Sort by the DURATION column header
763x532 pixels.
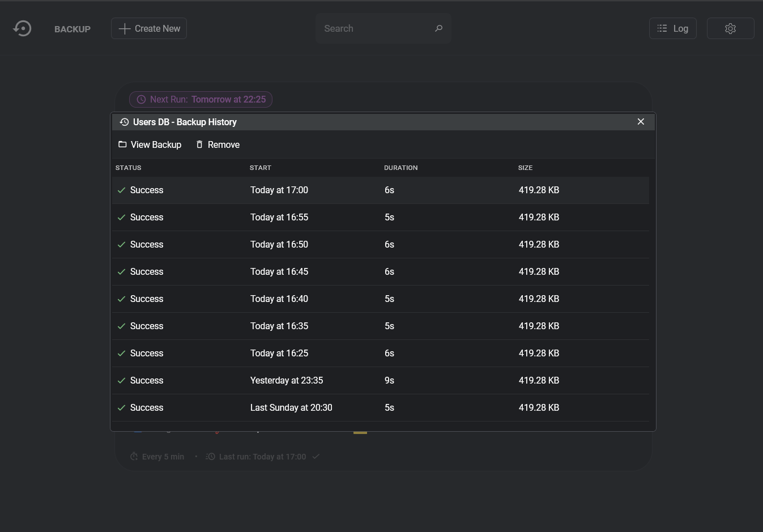(401, 168)
